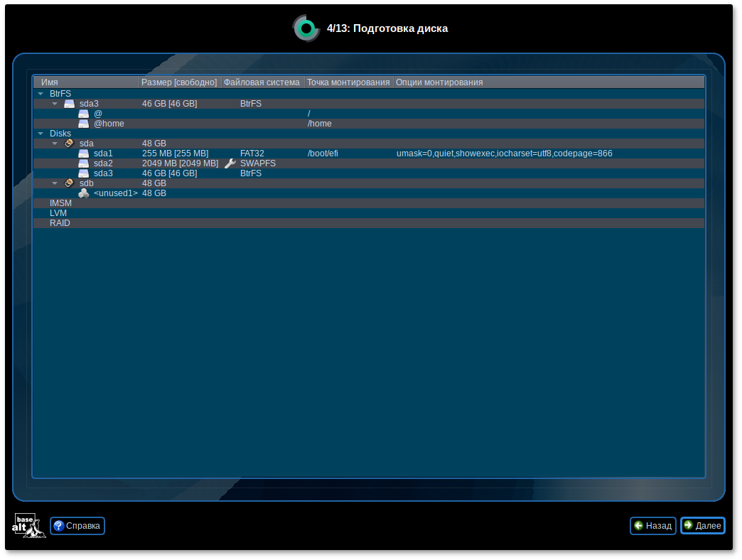Click the installer logo icon in the header

click(306, 28)
